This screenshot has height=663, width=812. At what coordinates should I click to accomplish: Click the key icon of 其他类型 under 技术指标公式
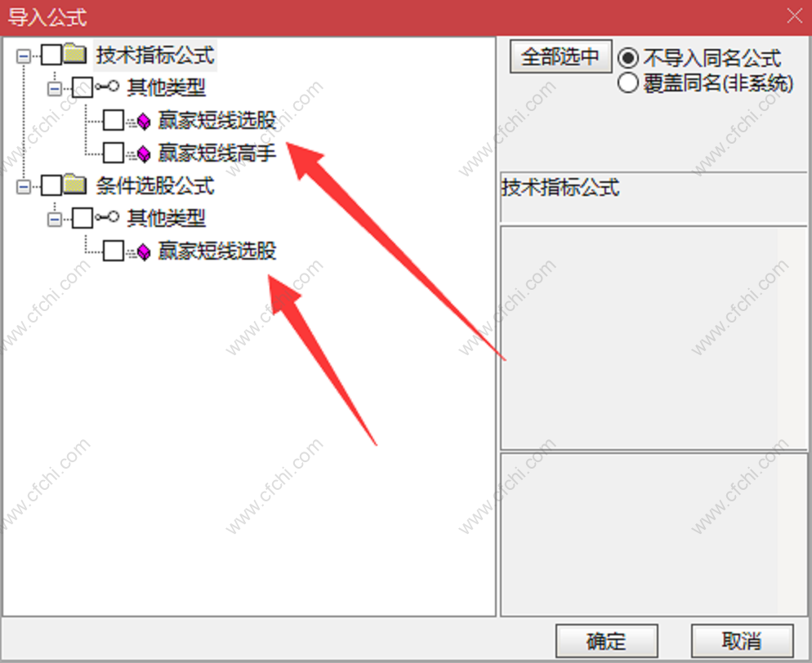click(107, 87)
